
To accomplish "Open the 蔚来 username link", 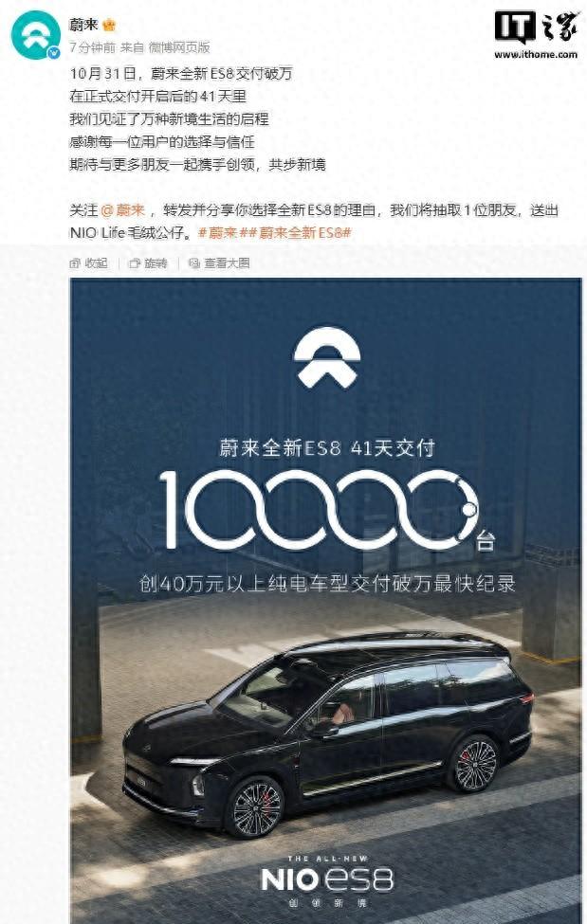I will point(83,25).
